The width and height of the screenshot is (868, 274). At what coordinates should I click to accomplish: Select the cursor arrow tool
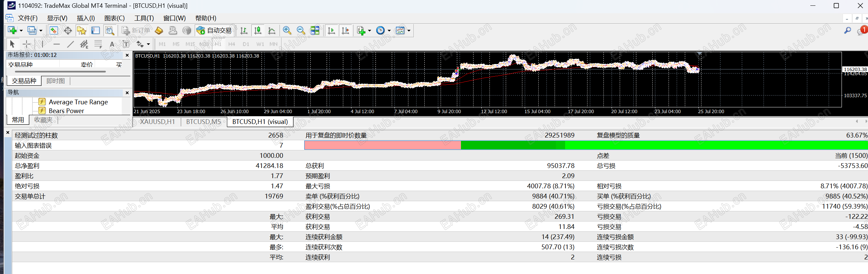(x=12, y=44)
